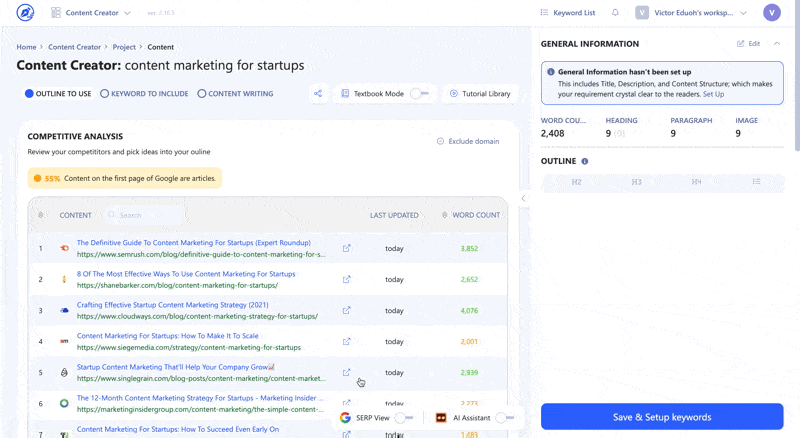Open Startup Content Marketing That'll Help link
Screen dimensions: 800x438
coord(176,367)
